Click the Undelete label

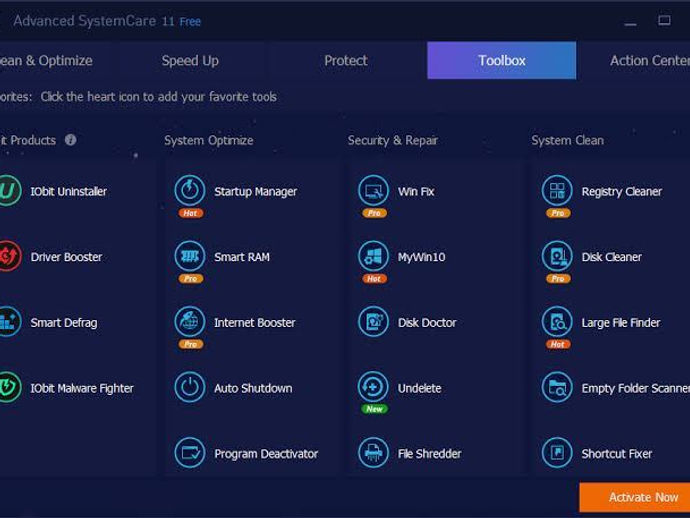pyautogui.click(x=419, y=388)
